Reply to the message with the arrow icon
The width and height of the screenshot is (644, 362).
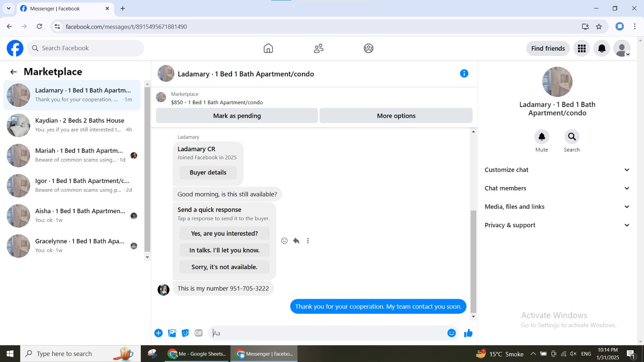coord(296,241)
